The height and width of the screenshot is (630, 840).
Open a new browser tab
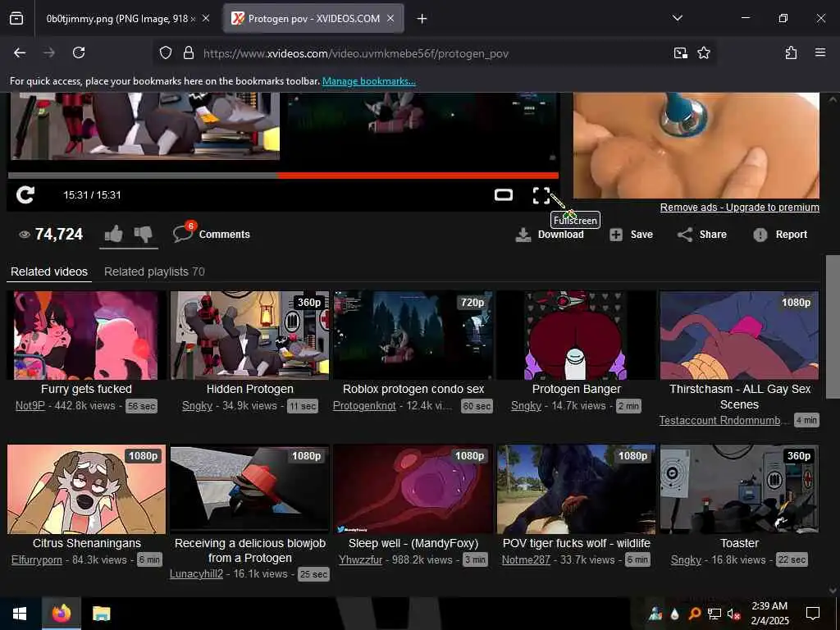point(422,19)
